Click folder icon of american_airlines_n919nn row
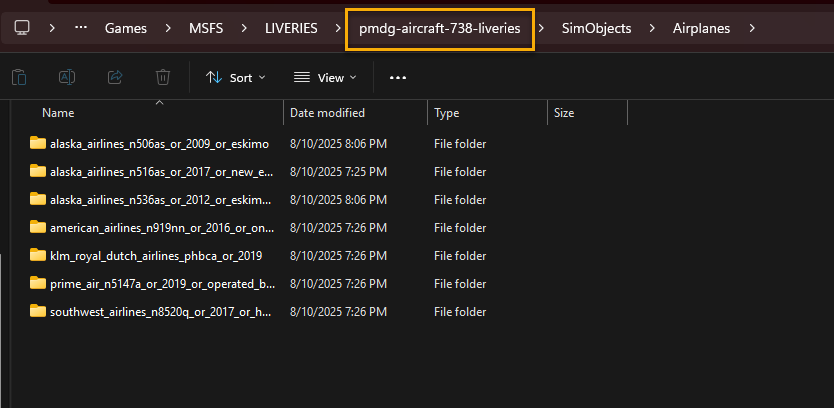The height and width of the screenshot is (408, 834). coord(38,227)
